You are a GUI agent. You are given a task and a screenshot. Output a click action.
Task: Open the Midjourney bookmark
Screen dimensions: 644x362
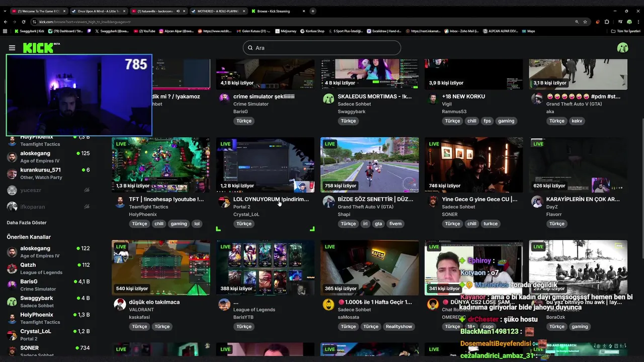(x=285, y=31)
